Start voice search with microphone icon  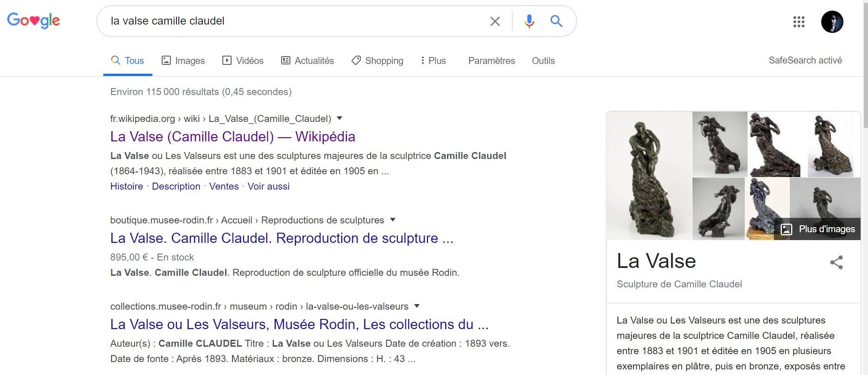[529, 21]
